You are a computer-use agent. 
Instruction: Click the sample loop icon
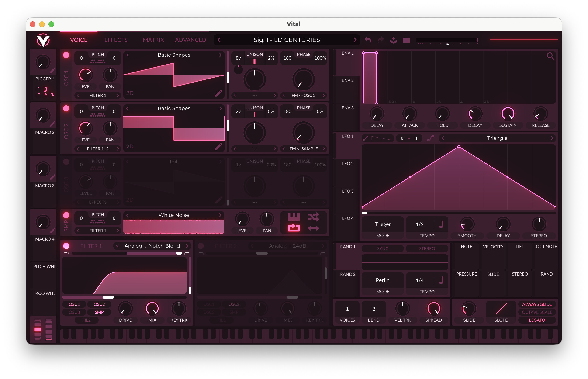tap(294, 228)
